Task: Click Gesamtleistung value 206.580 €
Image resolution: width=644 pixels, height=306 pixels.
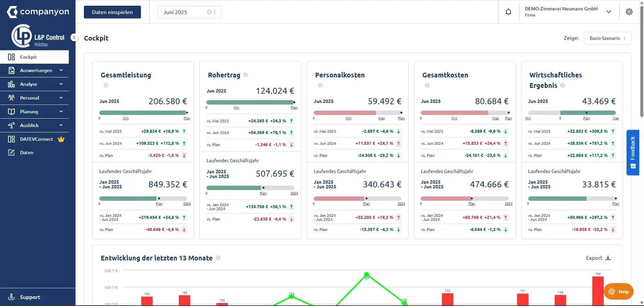Action: tap(168, 101)
